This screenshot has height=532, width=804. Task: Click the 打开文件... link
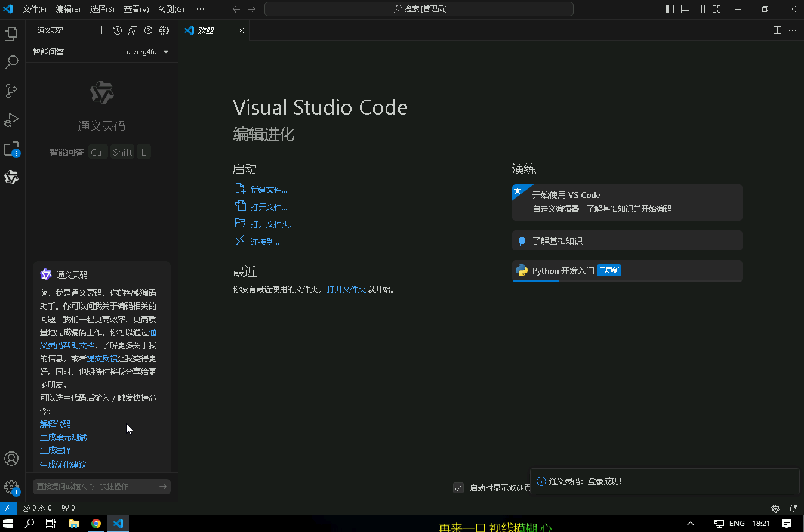[x=269, y=207]
